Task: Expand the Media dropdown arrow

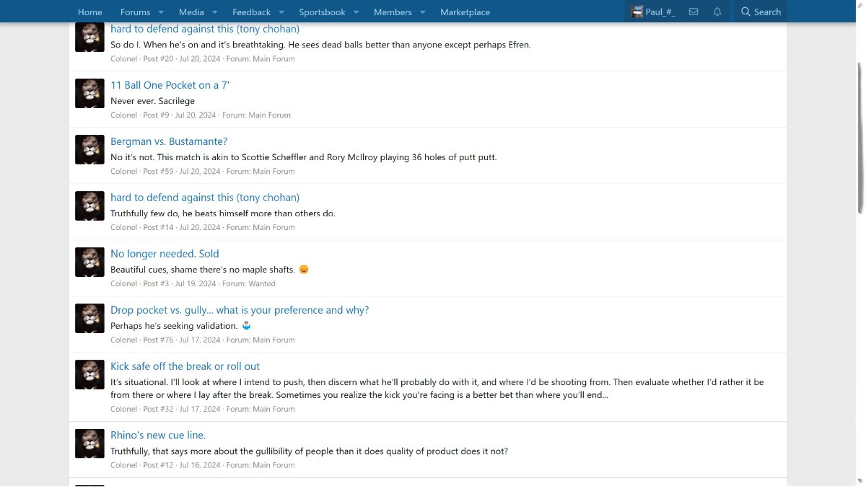Action: point(214,12)
